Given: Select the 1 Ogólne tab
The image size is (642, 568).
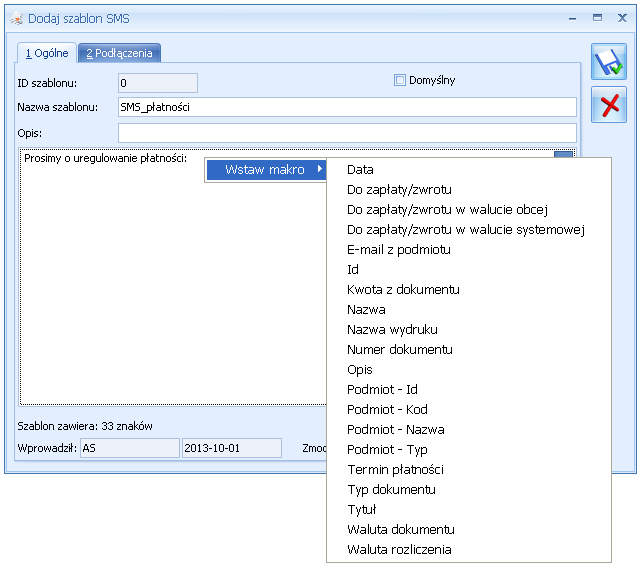Looking at the screenshot, I should [47, 53].
